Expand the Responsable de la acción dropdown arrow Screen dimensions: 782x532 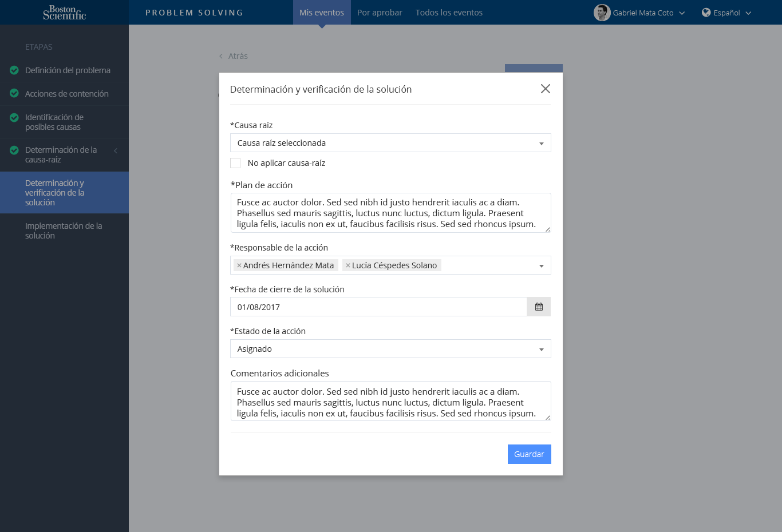(542, 266)
